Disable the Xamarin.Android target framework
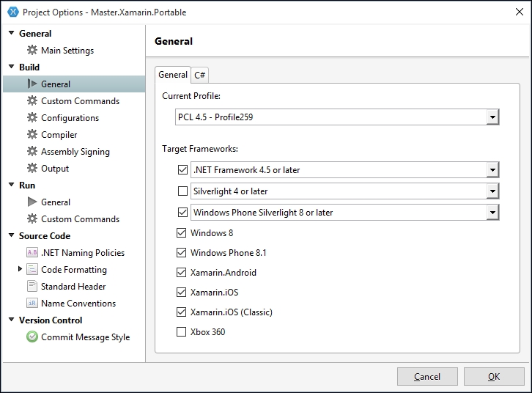The height and width of the screenshot is (393, 532). [181, 273]
